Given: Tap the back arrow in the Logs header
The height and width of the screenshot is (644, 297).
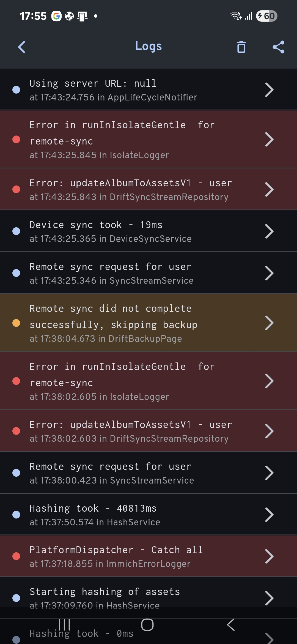Looking at the screenshot, I should (x=22, y=47).
